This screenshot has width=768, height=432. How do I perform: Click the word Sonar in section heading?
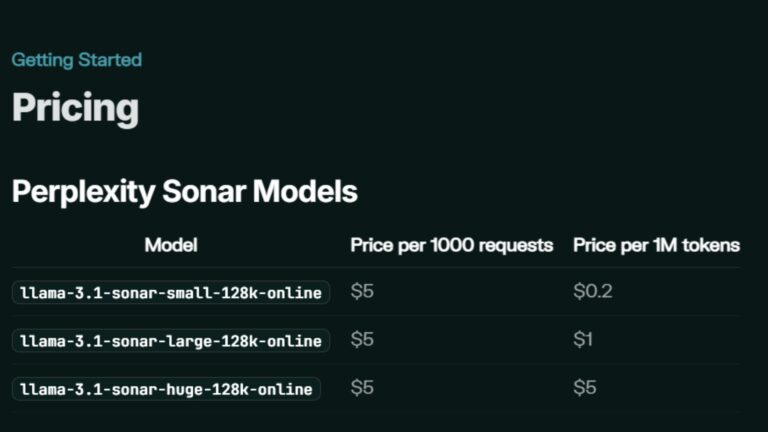pyautogui.click(x=204, y=191)
